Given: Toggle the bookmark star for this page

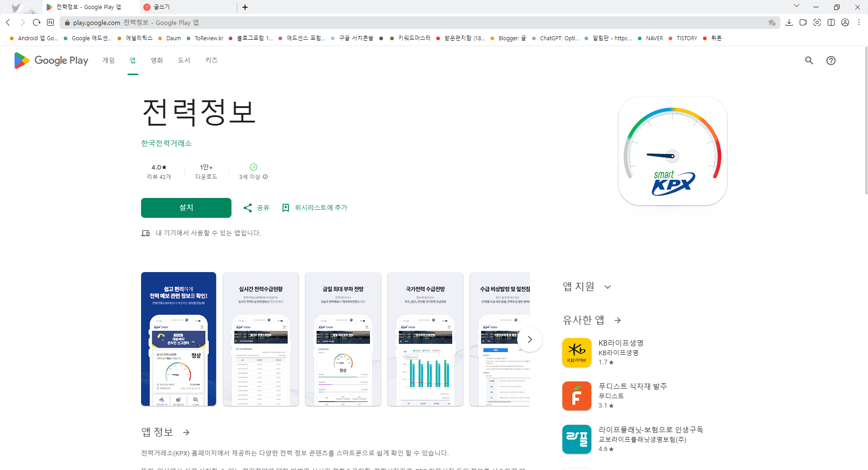Looking at the screenshot, I should click(772, 22).
